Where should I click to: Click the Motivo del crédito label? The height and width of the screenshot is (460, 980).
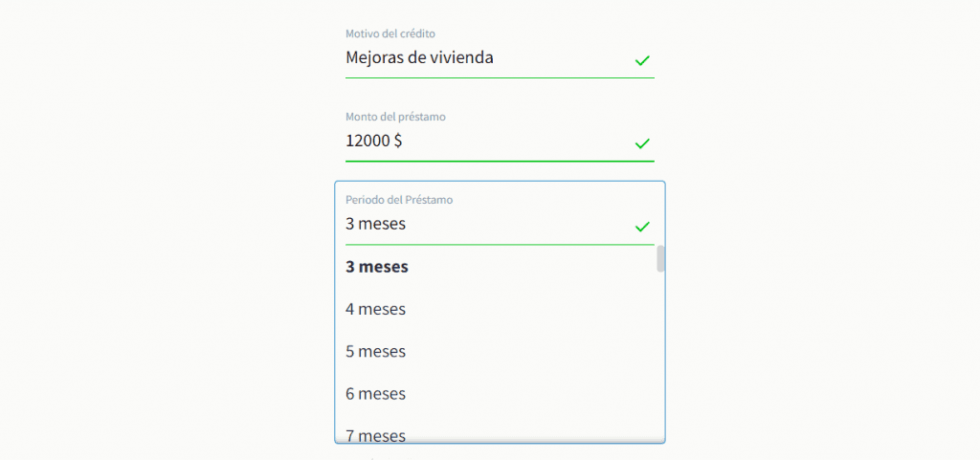coord(383,34)
